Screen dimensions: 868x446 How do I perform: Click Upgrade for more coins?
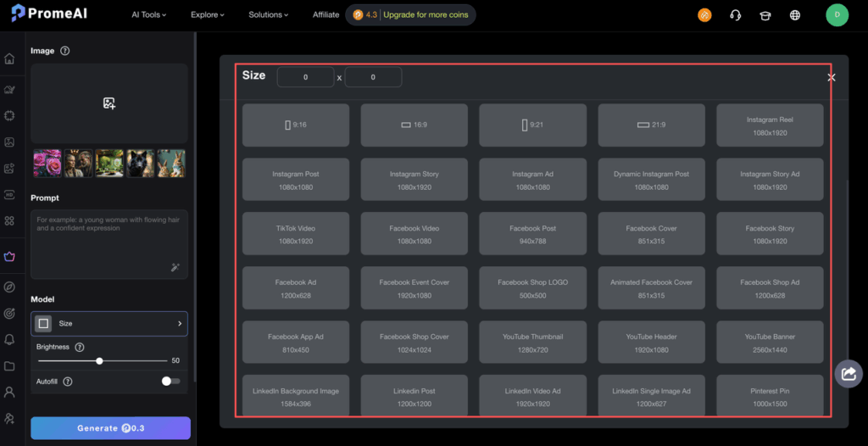(426, 15)
